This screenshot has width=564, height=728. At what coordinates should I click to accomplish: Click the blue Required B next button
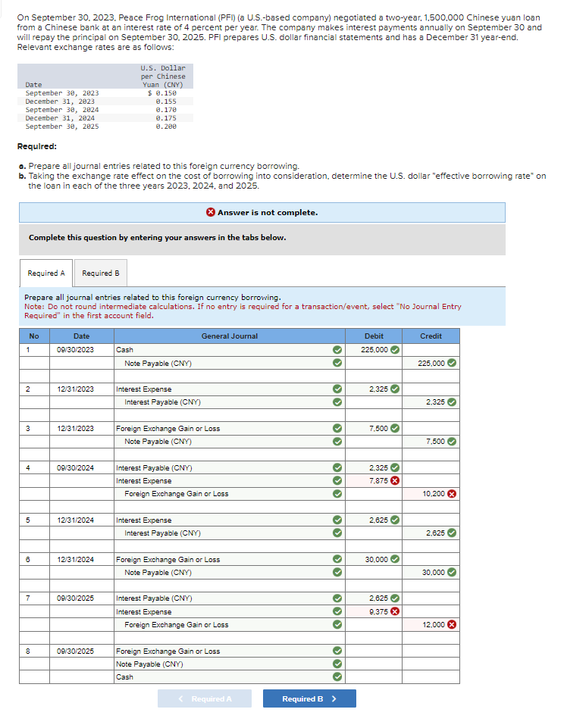click(x=309, y=698)
